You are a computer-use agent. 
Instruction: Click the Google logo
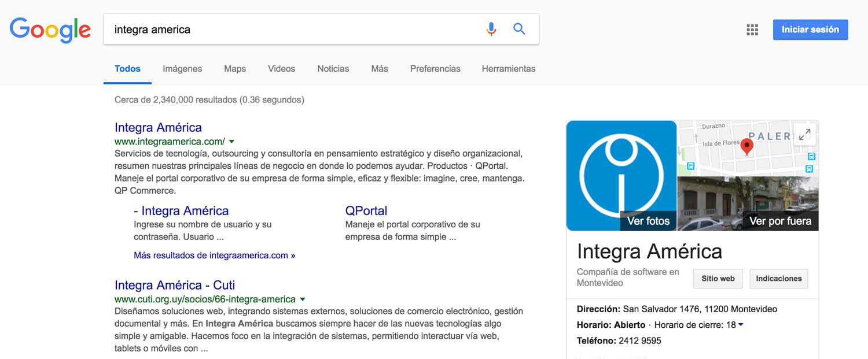pyautogui.click(x=50, y=31)
